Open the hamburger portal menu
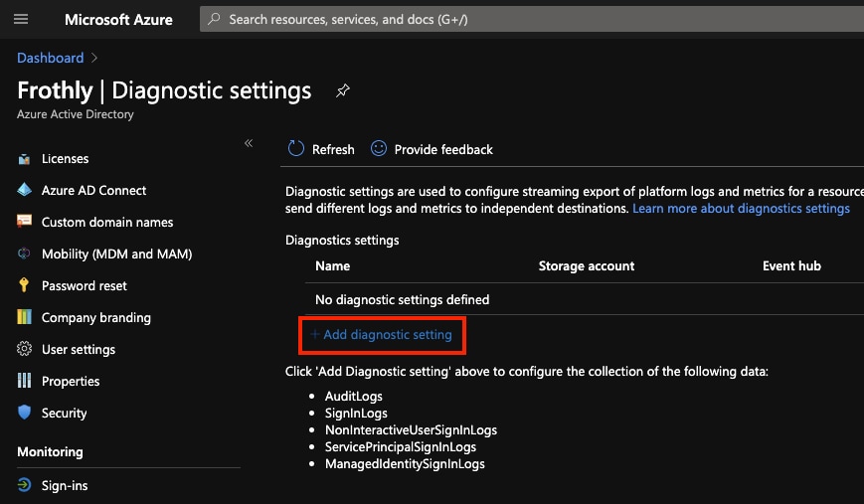 pyautogui.click(x=21, y=19)
